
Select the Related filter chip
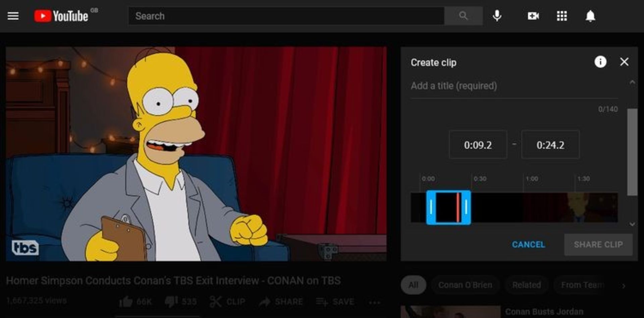[x=526, y=285]
